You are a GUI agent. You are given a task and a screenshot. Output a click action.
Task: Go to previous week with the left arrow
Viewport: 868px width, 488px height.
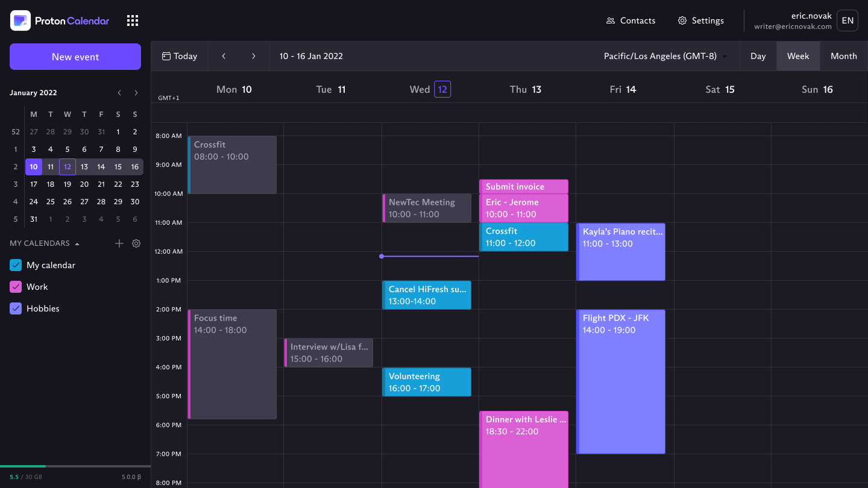pyautogui.click(x=224, y=55)
